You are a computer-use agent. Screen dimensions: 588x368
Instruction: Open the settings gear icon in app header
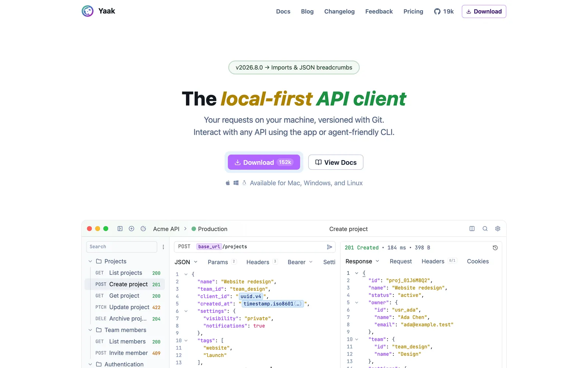pos(498,229)
